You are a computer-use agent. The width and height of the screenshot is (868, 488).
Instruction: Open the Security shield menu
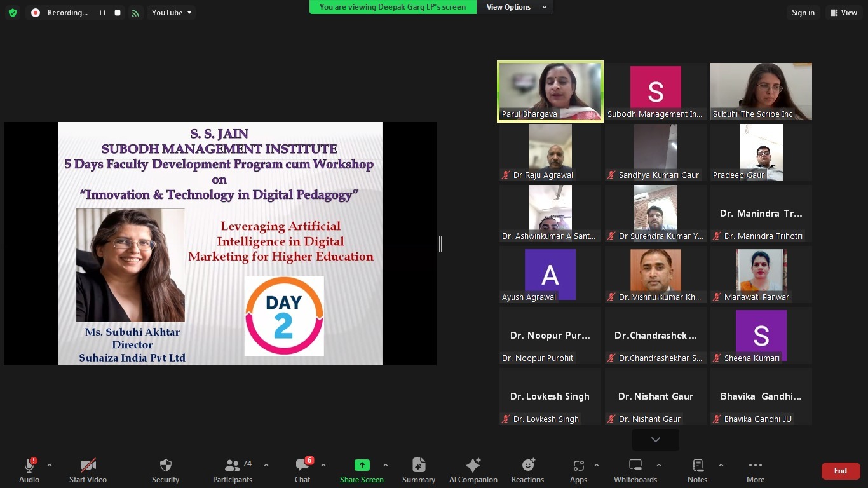(165, 471)
